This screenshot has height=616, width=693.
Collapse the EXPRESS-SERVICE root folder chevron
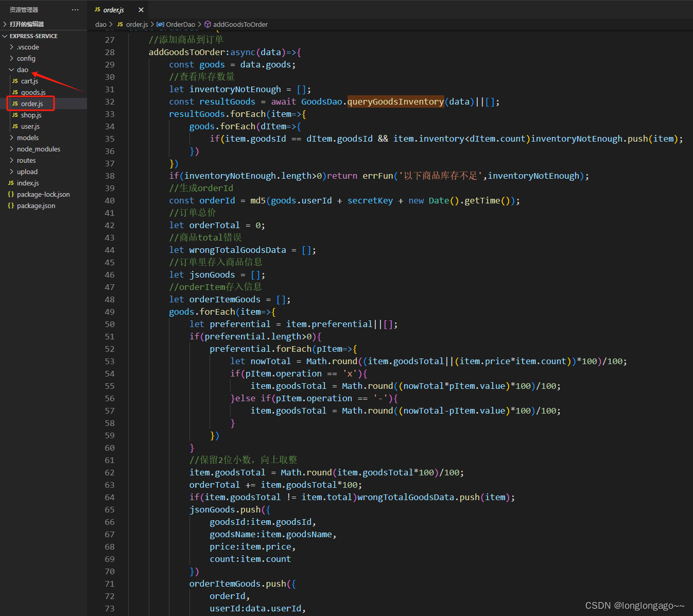pos(5,36)
